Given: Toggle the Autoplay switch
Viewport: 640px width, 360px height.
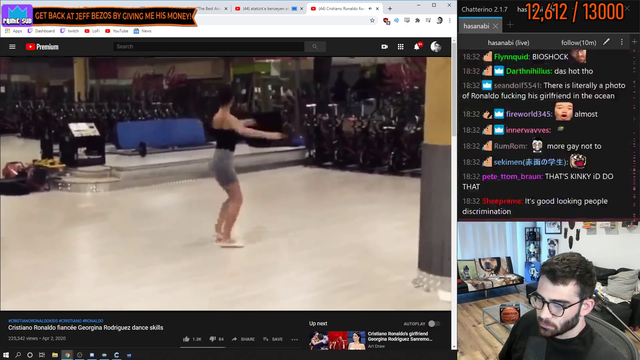Looking at the screenshot, I should click(x=434, y=324).
